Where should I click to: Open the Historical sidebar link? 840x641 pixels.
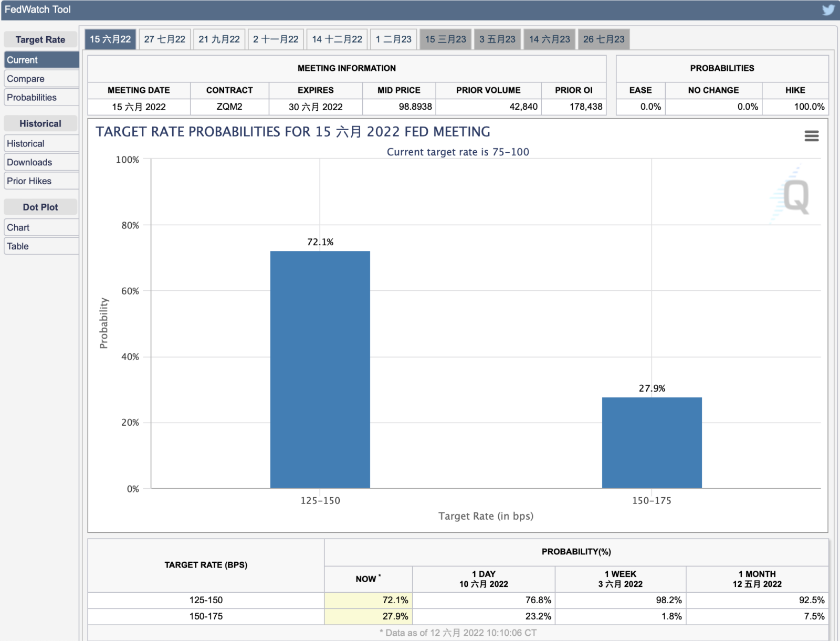[26, 144]
